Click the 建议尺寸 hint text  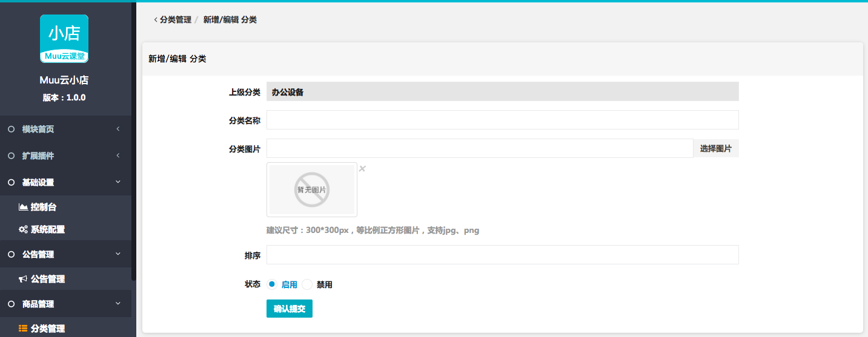tap(373, 231)
